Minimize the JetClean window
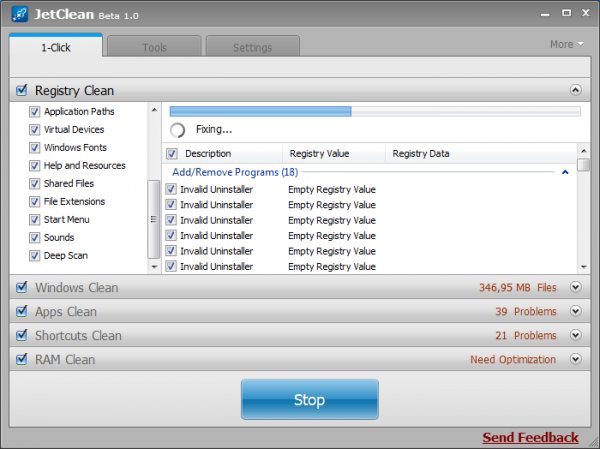600x449 pixels. coord(545,14)
